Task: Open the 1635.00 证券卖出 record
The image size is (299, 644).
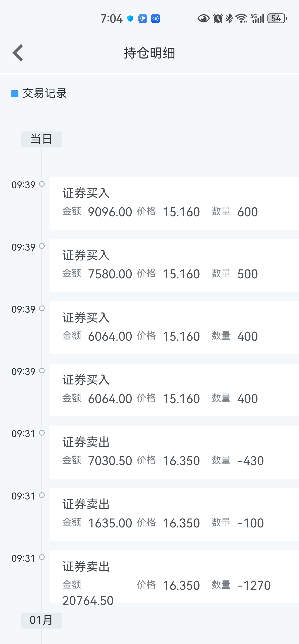Action: point(174,514)
